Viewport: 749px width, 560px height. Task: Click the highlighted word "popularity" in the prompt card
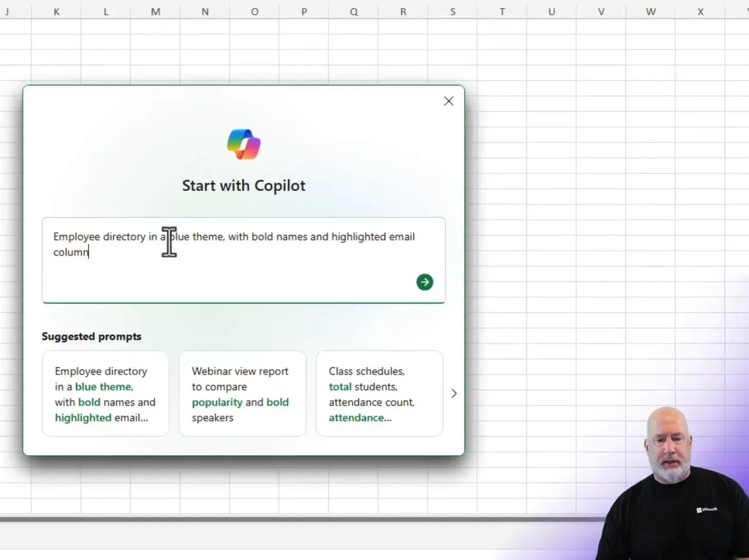(217, 402)
